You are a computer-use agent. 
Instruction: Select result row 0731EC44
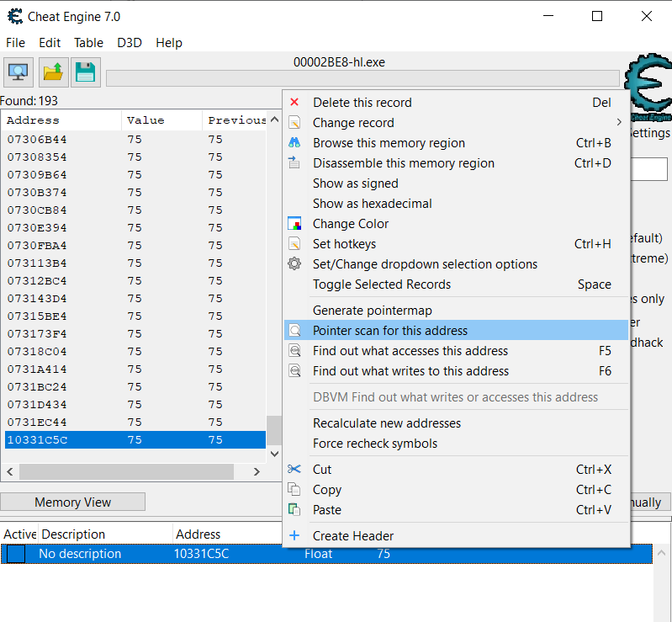[135, 423]
